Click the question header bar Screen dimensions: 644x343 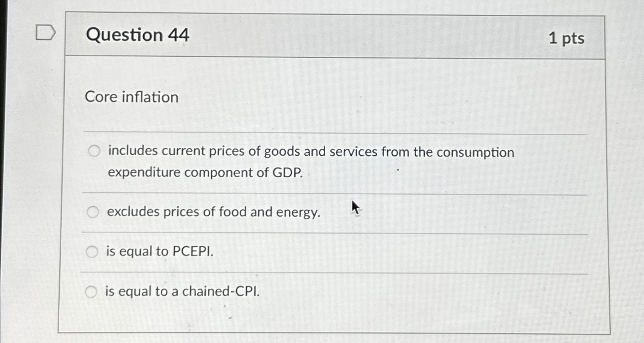click(x=335, y=35)
